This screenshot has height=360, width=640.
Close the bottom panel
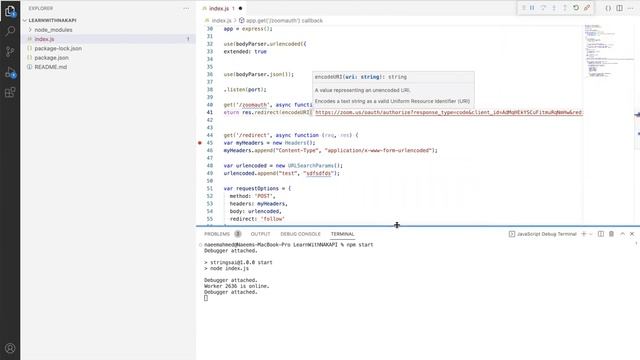(632, 234)
